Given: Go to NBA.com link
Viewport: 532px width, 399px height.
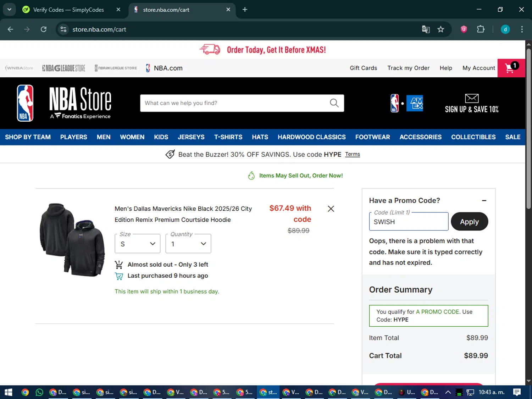Looking at the screenshot, I should pyautogui.click(x=164, y=68).
